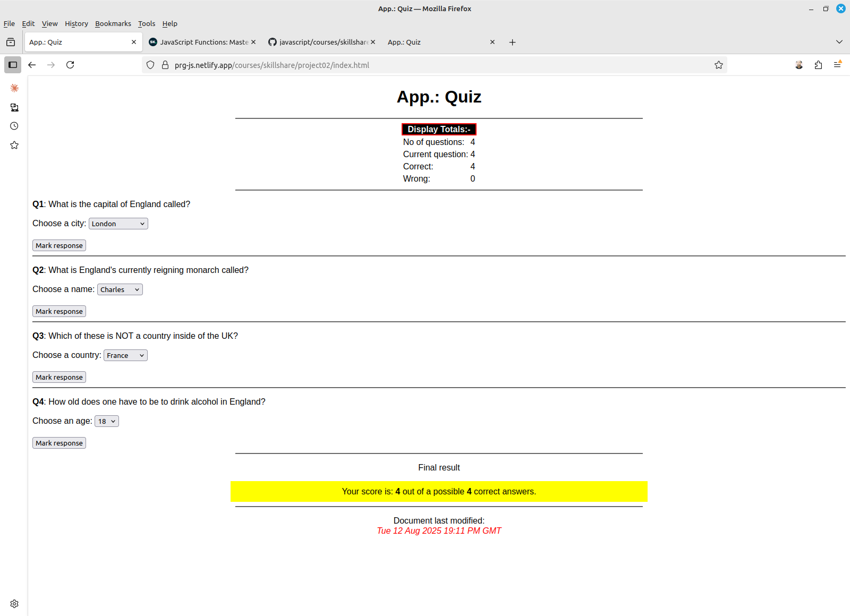Open the Edit menu

(28, 23)
